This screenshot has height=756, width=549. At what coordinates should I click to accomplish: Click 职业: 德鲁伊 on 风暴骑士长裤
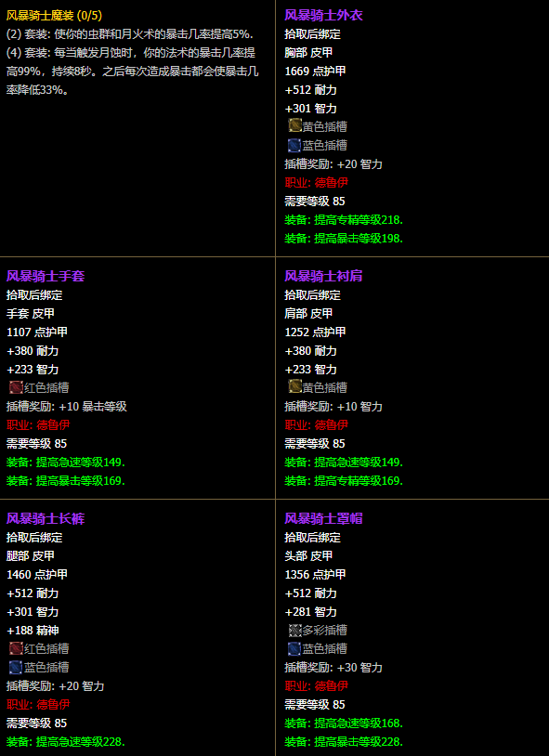pos(38,704)
